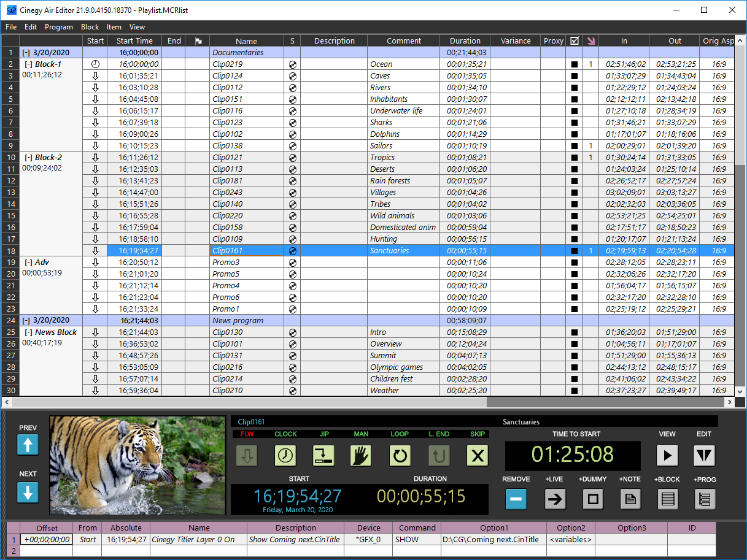The image size is (747, 560).
Task: Click the checkbox column header
Action: pyautogui.click(x=575, y=41)
